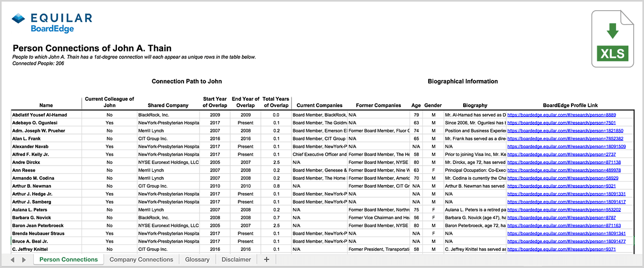Screen dimensions: 644x268
Task: Select Total Years of Overlap header
Action: click(x=276, y=102)
